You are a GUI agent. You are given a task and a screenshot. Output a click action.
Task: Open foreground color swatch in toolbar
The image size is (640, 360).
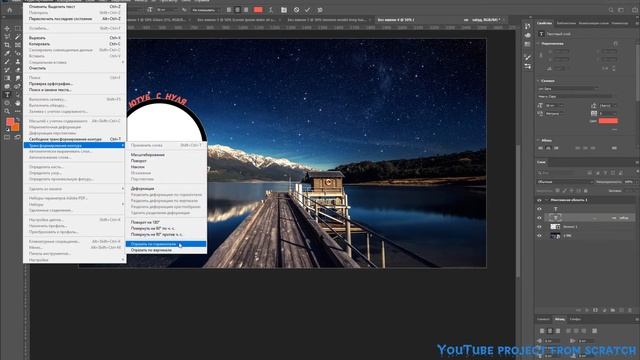point(10,122)
